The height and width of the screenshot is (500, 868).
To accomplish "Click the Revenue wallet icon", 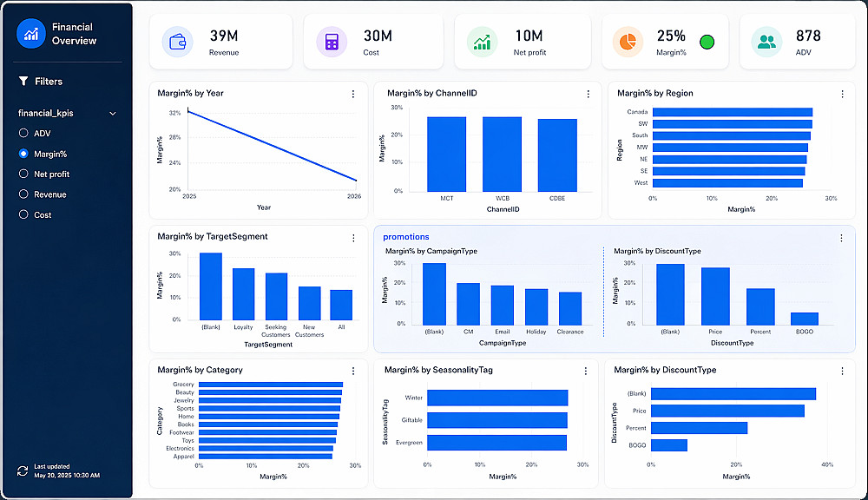I will [178, 42].
